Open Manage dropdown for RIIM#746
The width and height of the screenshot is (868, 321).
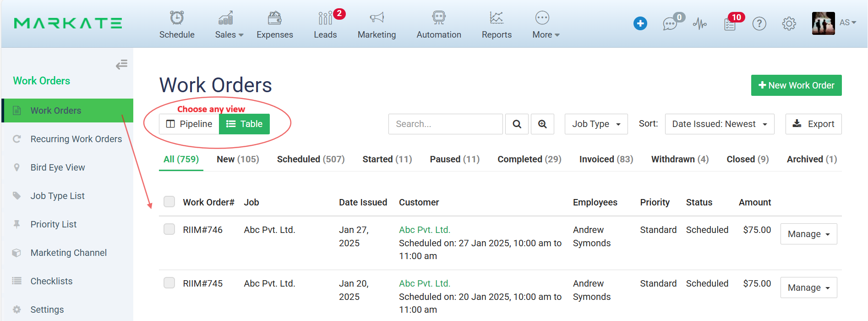(808, 234)
